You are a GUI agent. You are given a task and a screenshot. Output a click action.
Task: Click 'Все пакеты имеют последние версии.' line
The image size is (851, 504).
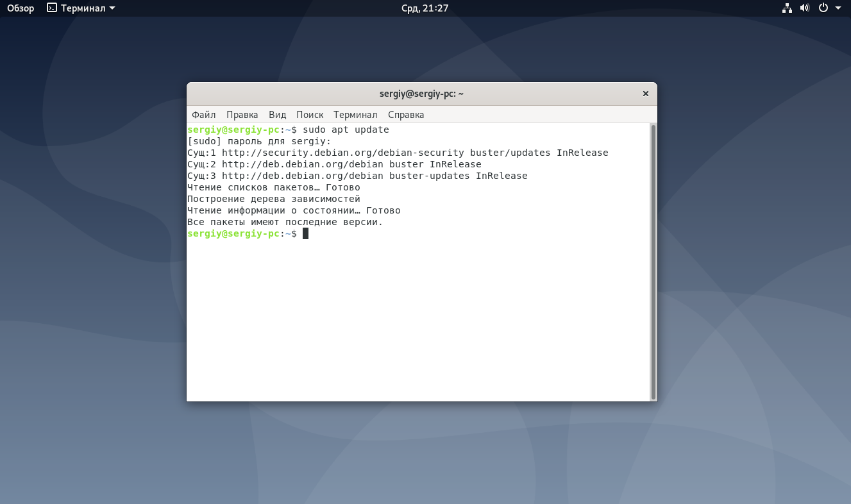click(x=285, y=222)
